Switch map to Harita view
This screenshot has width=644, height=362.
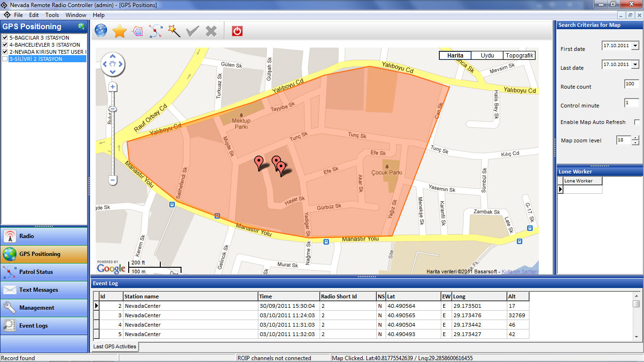(455, 55)
